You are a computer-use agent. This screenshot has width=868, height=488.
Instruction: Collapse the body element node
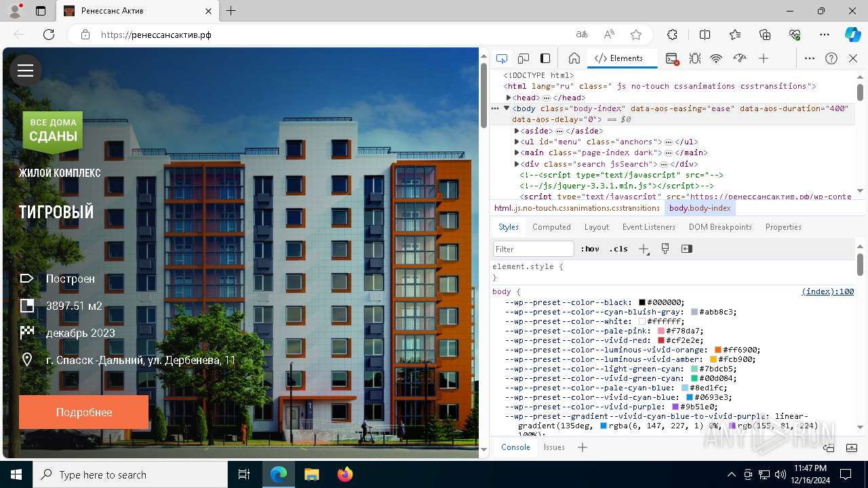[506, 108]
